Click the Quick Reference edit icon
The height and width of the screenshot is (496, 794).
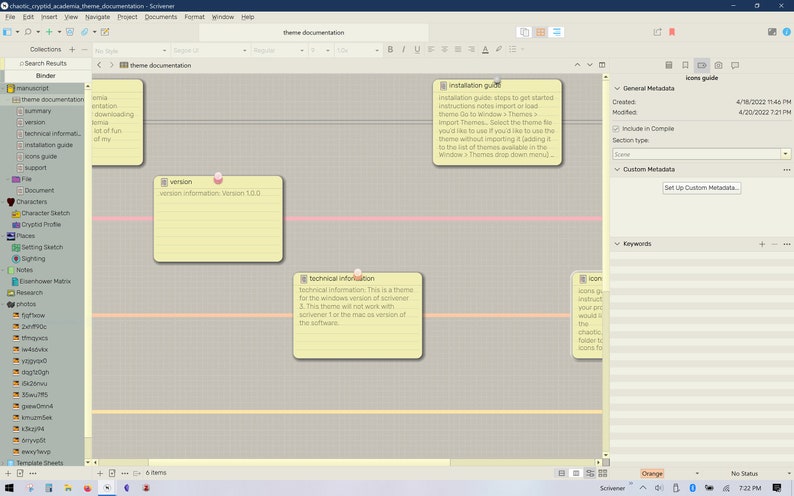(105, 32)
